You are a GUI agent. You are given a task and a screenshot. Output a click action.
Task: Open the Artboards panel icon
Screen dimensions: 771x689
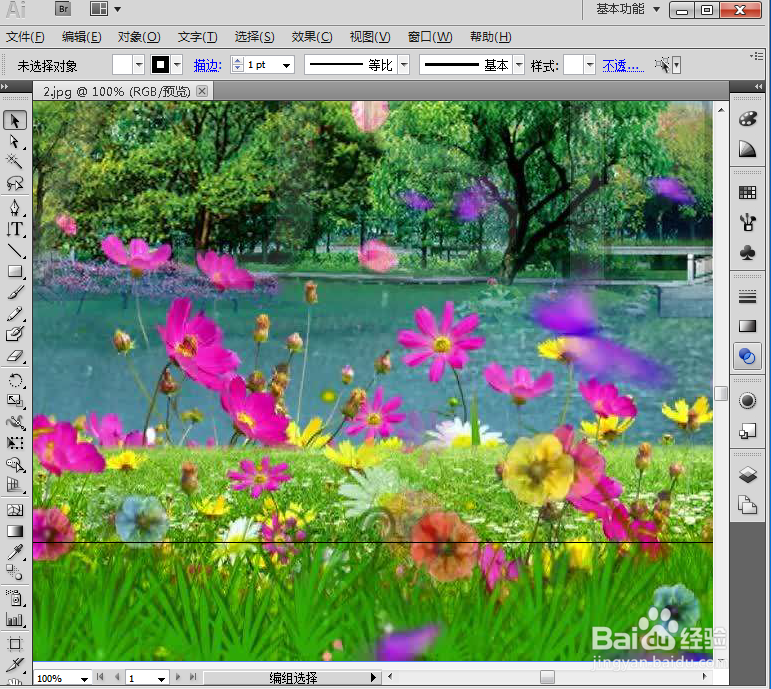click(747, 505)
